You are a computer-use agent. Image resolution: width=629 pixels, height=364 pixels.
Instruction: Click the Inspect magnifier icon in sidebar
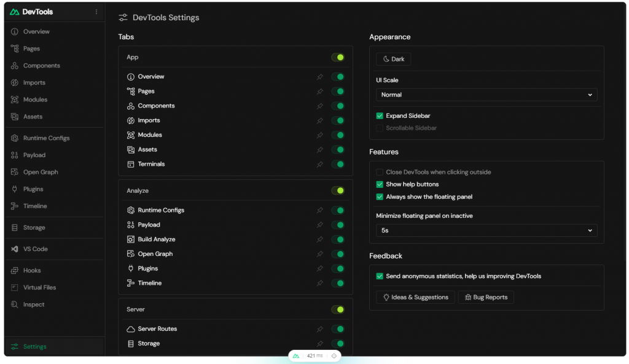pos(15,304)
